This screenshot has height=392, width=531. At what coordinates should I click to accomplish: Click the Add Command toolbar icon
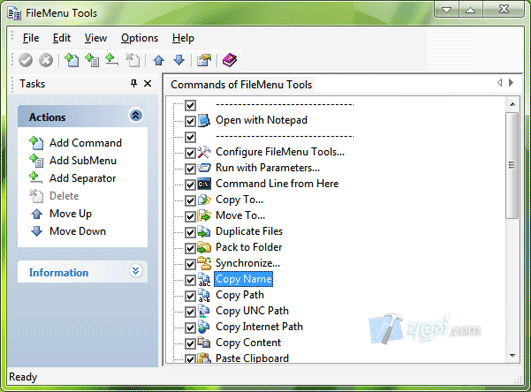tap(71, 60)
